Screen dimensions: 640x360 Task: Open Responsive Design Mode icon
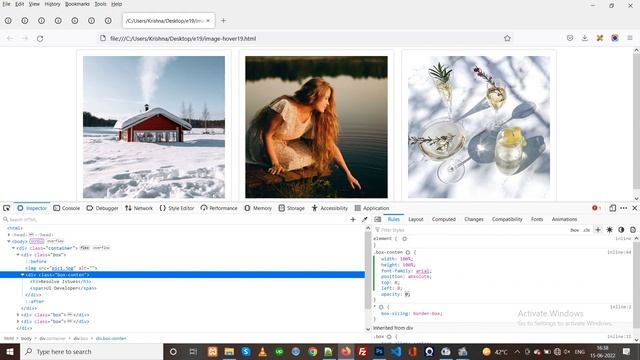(x=612, y=208)
